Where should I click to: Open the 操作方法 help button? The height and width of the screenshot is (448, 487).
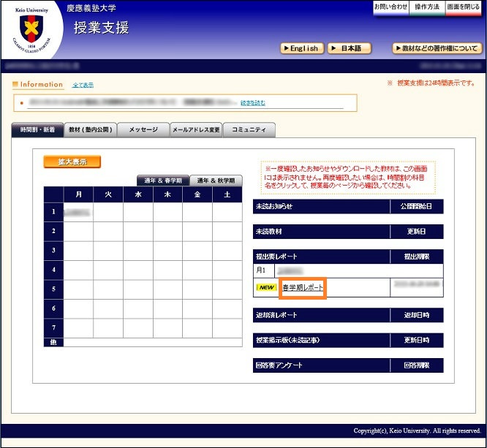[x=427, y=7]
